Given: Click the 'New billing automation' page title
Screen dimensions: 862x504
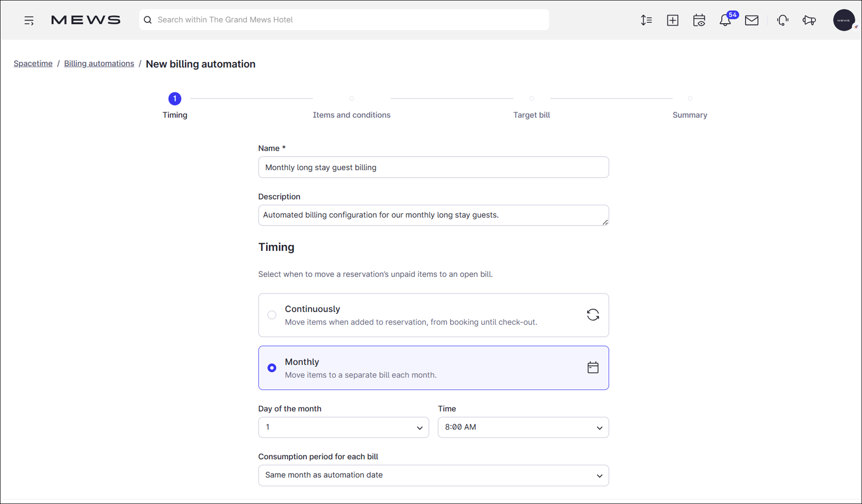Looking at the screenshot, I should click(201, 64).
